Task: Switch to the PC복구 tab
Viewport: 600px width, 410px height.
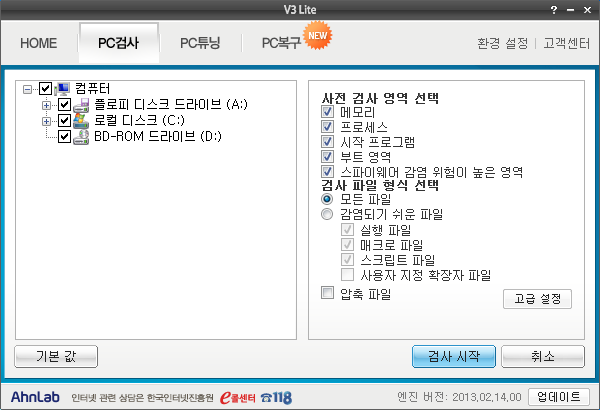Action: (281, 43)
